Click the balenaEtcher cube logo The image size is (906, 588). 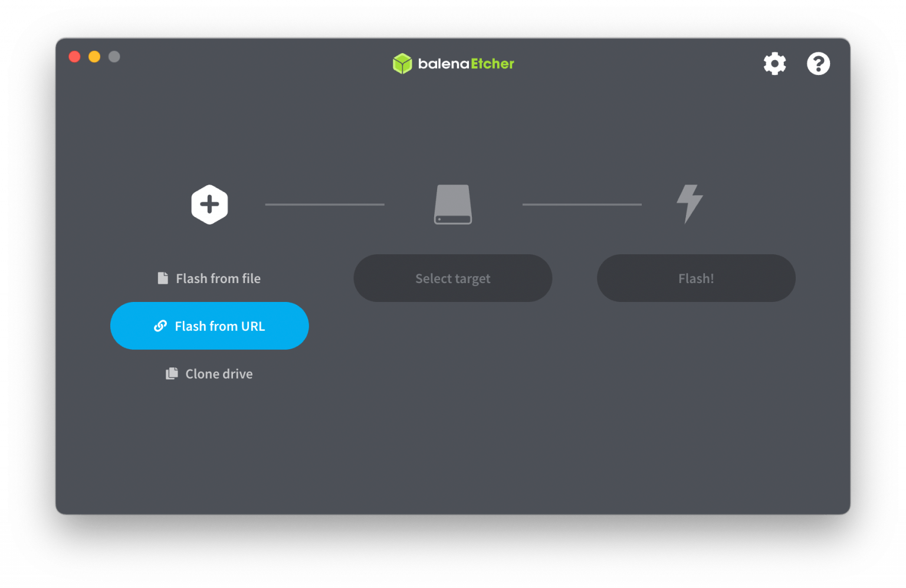[403, 64]
